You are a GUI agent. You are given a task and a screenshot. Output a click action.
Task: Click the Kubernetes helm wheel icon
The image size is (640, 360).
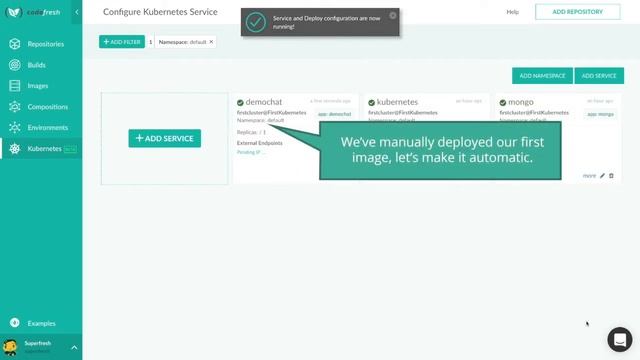point(15,149)
